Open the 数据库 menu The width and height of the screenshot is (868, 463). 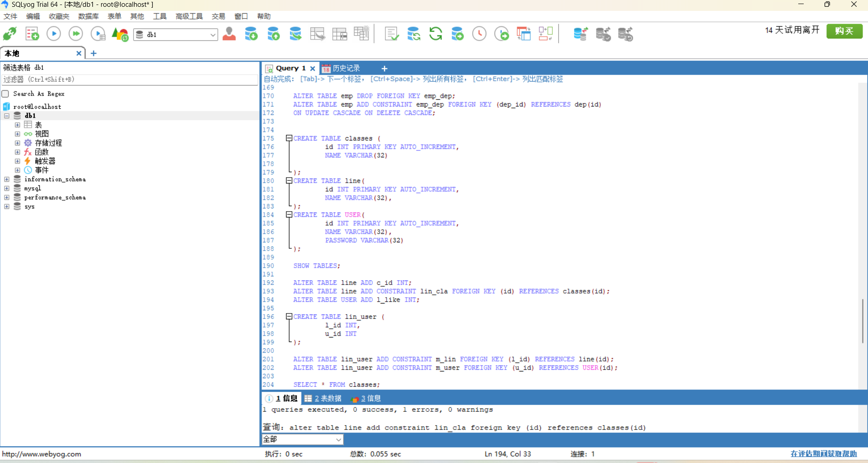[88, 16]
